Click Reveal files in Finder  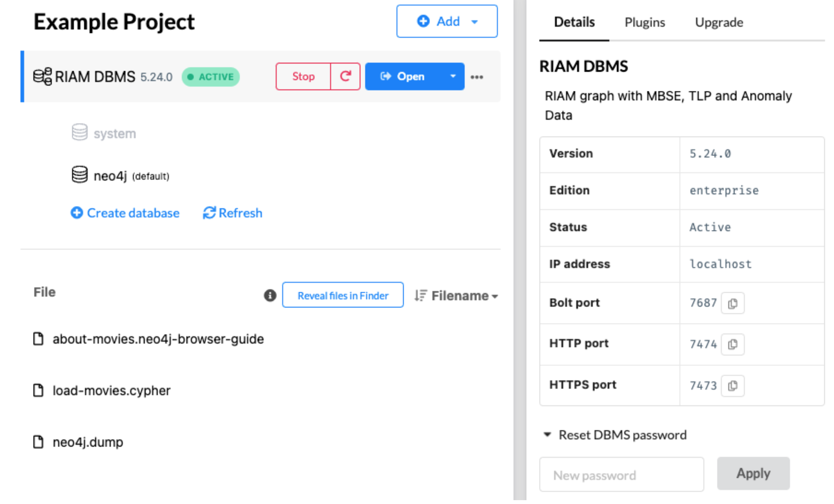pyautogui.click(x=343, y=295)
